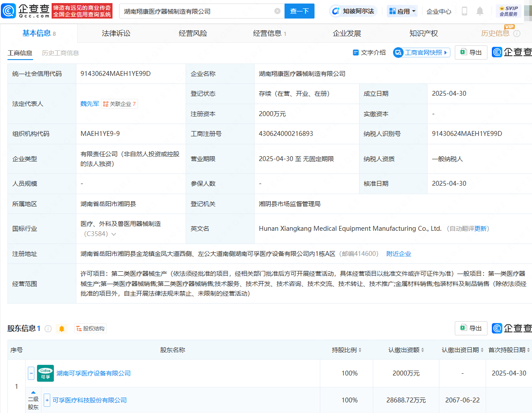Click the Qcc.com logo icon
The width and height of the screenshot is (532, 413).
(x=9, y=11)
